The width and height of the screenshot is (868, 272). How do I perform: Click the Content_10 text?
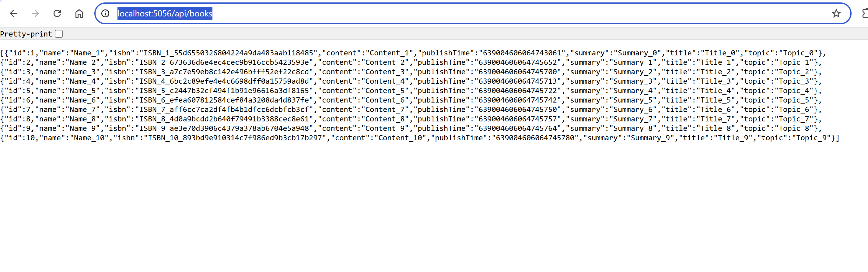400,138
